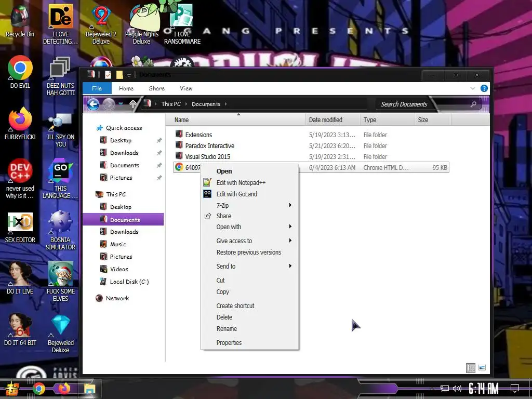Open the elves game desktop shortcut

click(x=60, y=282)
